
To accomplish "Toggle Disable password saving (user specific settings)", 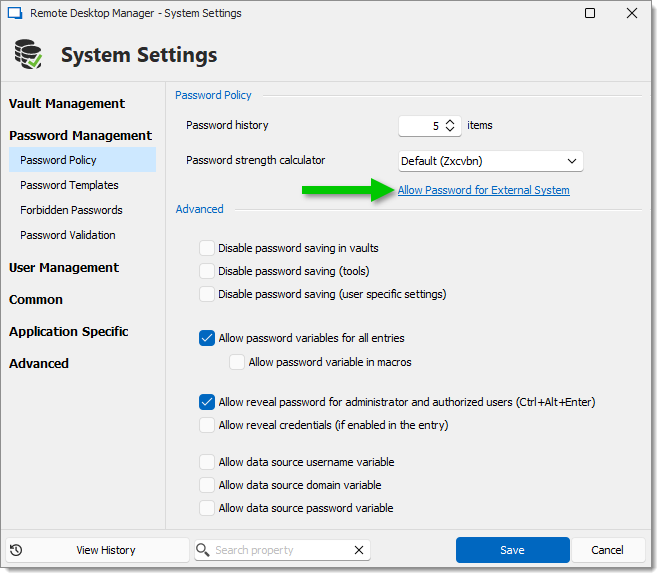I will [207, 294].
